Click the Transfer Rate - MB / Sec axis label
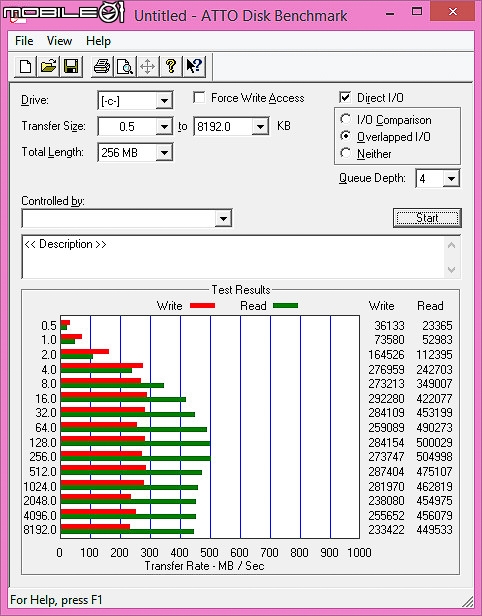Screen dimensions: 482x616 (204, 566)
